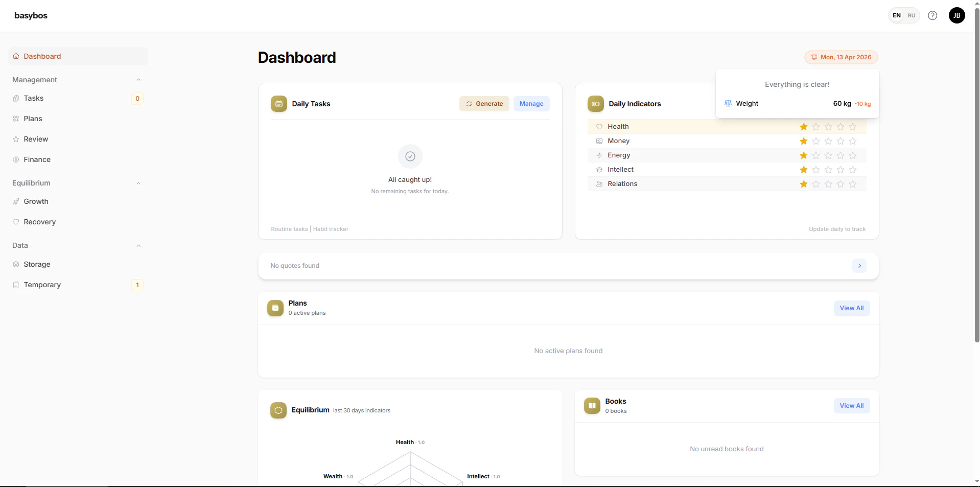Open the JB user avatar menu
980x487 pixels.
(957, 15)
